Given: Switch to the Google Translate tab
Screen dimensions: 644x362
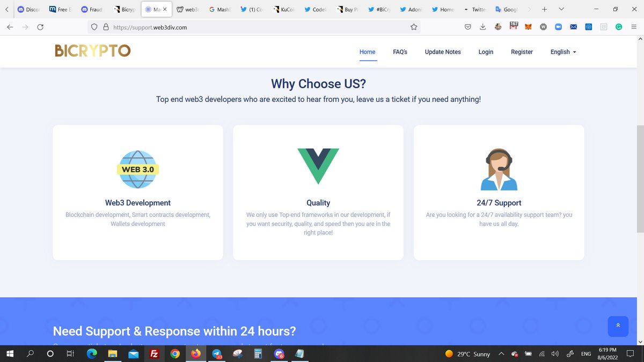Looking at the screenshot, I should (507, 10).
